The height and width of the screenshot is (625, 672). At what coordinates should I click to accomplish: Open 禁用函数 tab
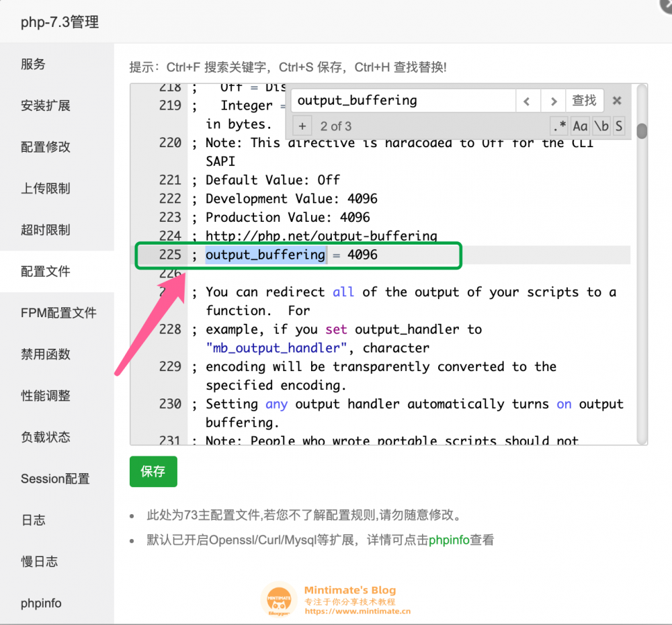(57, 354)
